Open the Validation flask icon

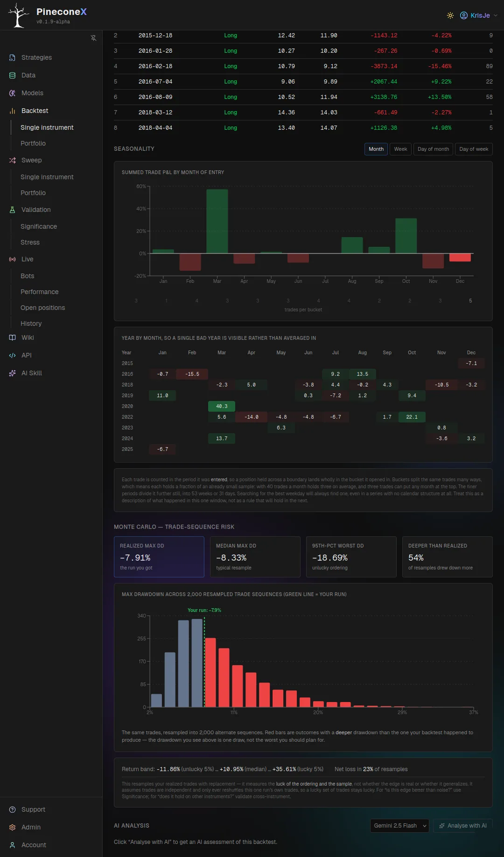(13, 210)
